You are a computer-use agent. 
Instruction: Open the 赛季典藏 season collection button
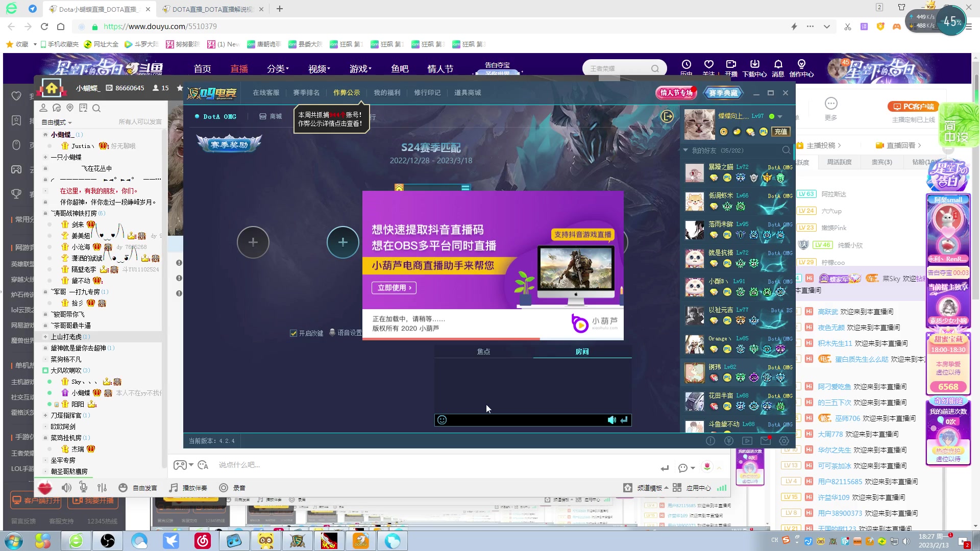(723, 93)
